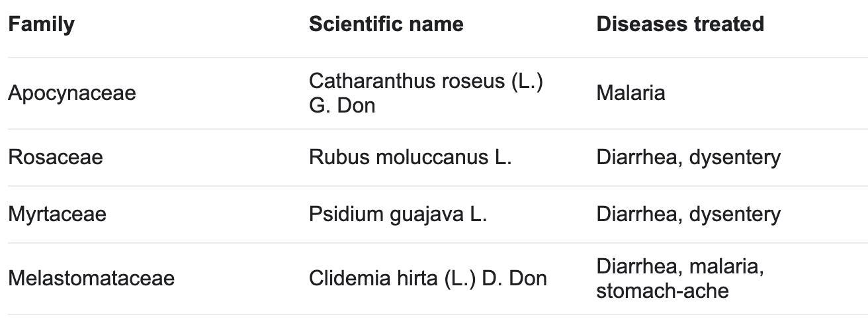Select the Clidemia hirta (L.) D. Don cell
This screenshot has height=331, width=868.
click(428, 278)
